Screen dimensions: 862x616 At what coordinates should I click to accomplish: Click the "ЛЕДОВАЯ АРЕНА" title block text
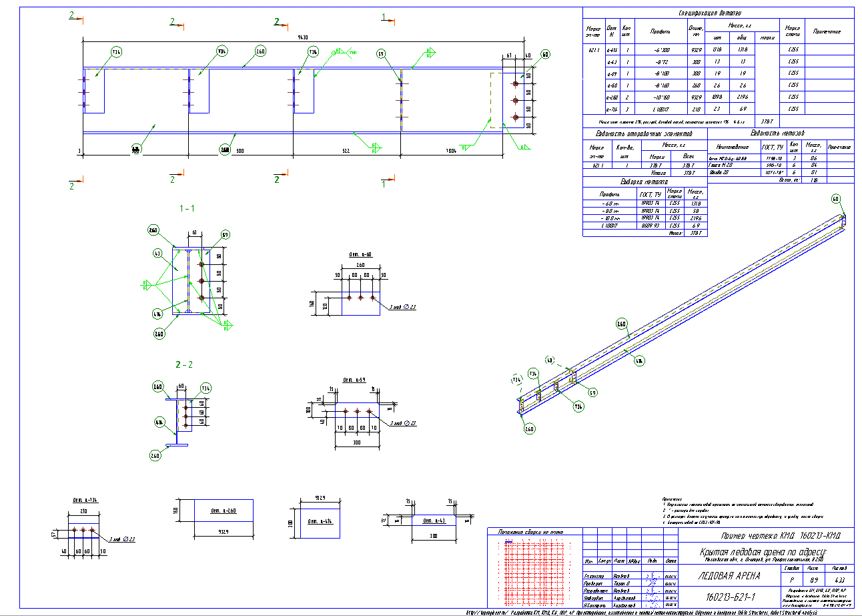(730, 576)
